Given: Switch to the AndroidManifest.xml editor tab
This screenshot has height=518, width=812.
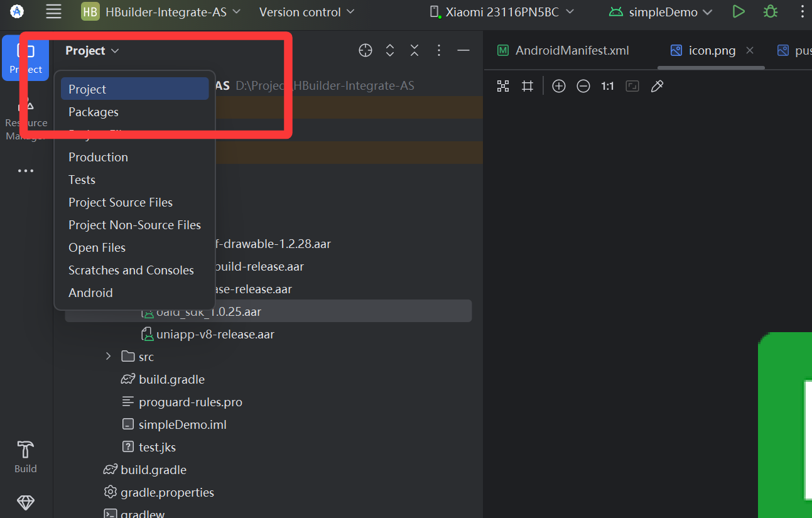Looking at the screenshot, I should (563, 51).
